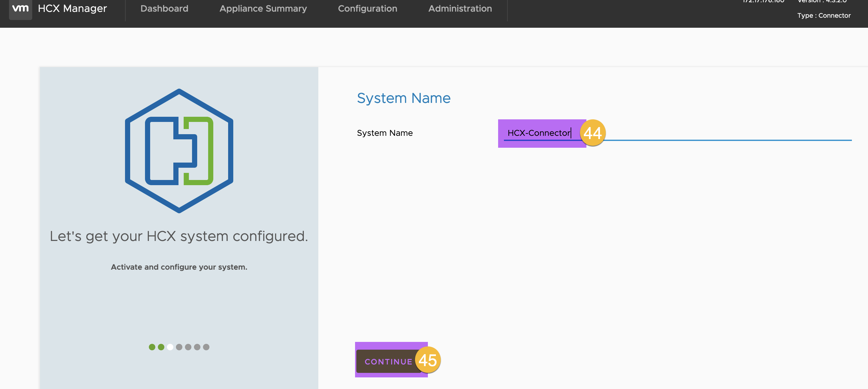Select the white current-step progress dot
This screenshot has width=868, height=389.
coord(170,347)
